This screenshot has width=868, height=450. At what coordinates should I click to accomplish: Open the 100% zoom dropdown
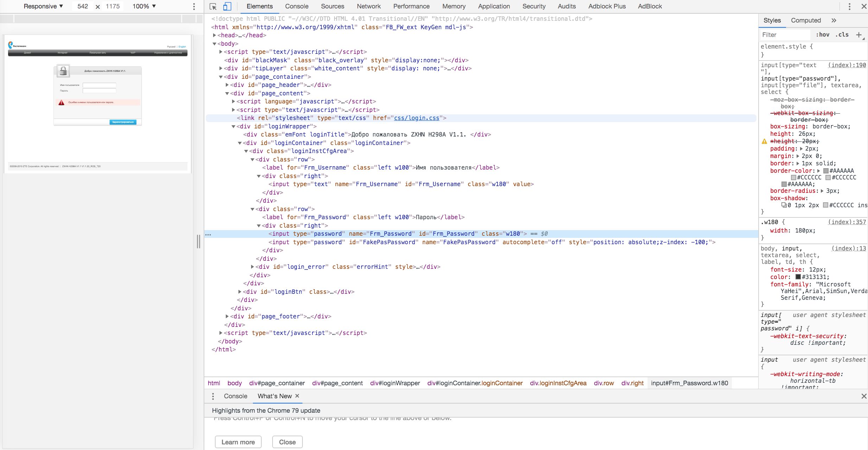(x=144, y=6)
